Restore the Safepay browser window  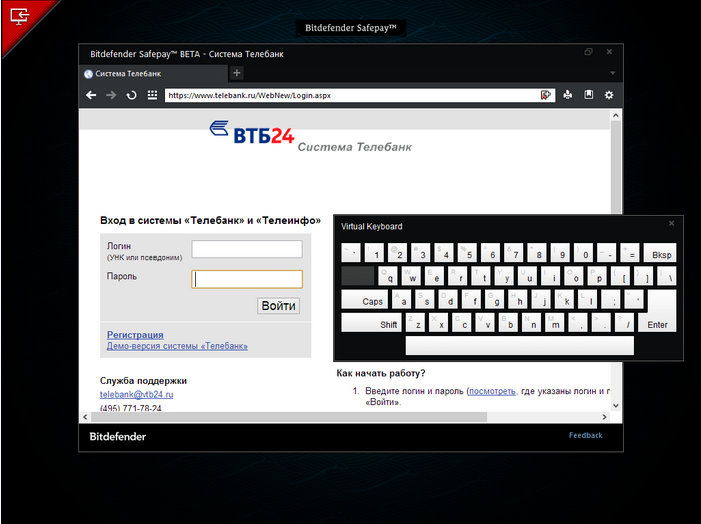point(588,52)
